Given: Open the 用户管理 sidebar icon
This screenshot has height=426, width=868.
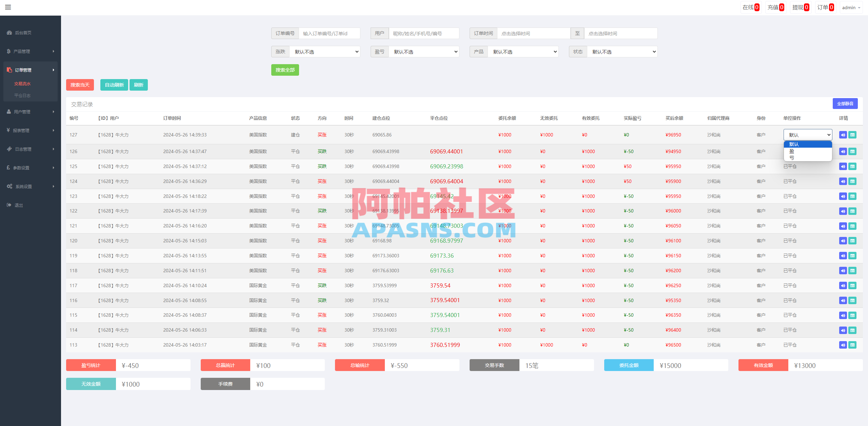Looking at the screenshot, I should tap(9, 111).
